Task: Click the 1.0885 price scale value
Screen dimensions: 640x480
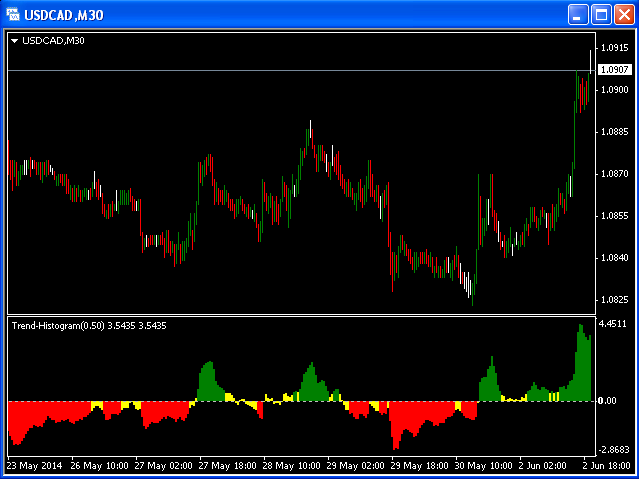Action: click(x=615, y=132)
